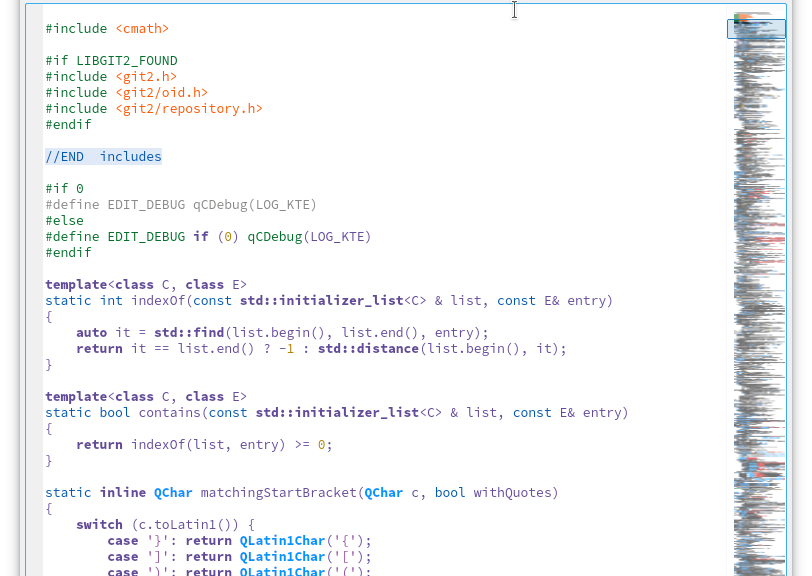
Task: Click the 'return indexOf(list, entry)' line
Action: coord(204,445)
